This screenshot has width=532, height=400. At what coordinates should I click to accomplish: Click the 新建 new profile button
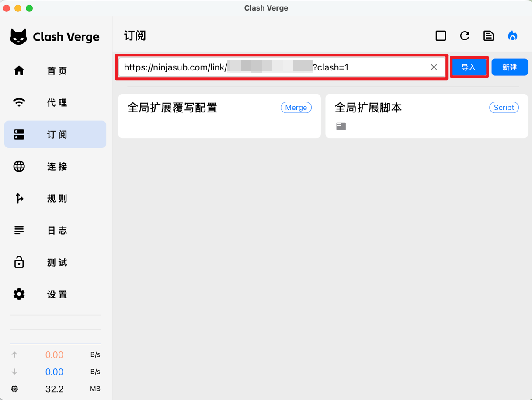click(510, 67)
